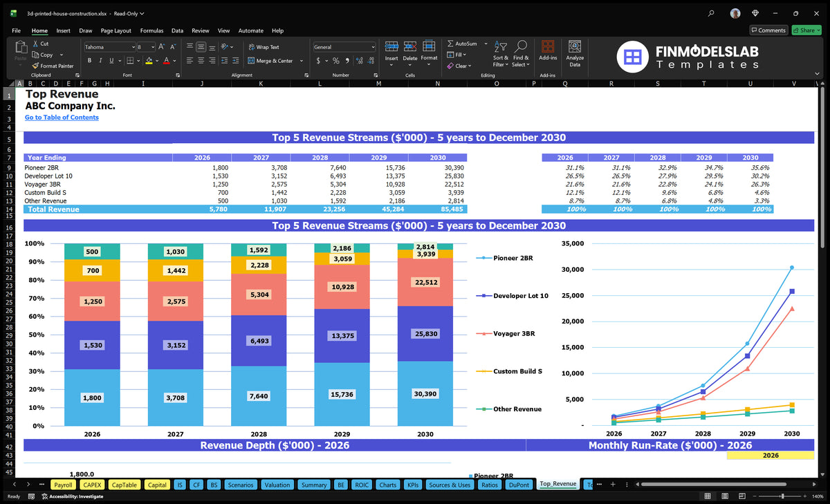Open the font name Tahoma dropdown
830x504 pixels.
[133, 47]
